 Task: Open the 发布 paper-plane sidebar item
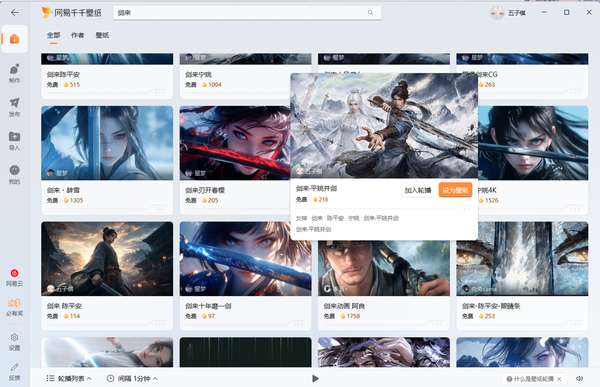click(x=15, y=107)
